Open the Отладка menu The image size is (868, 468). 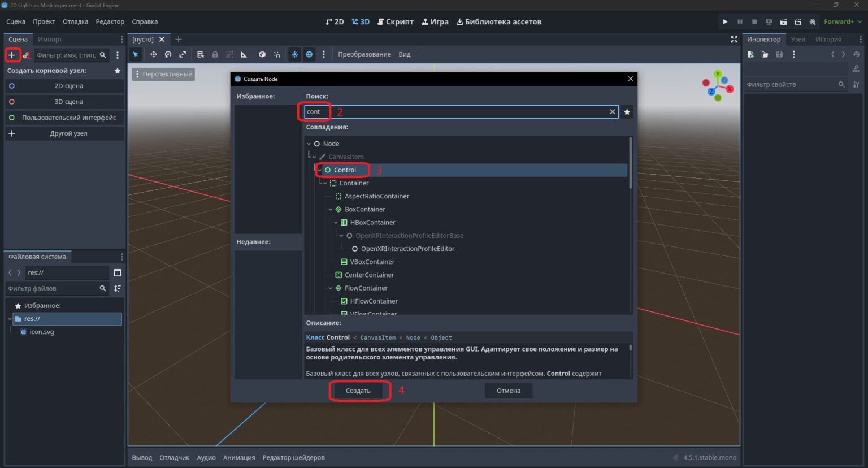pos(75,21)
